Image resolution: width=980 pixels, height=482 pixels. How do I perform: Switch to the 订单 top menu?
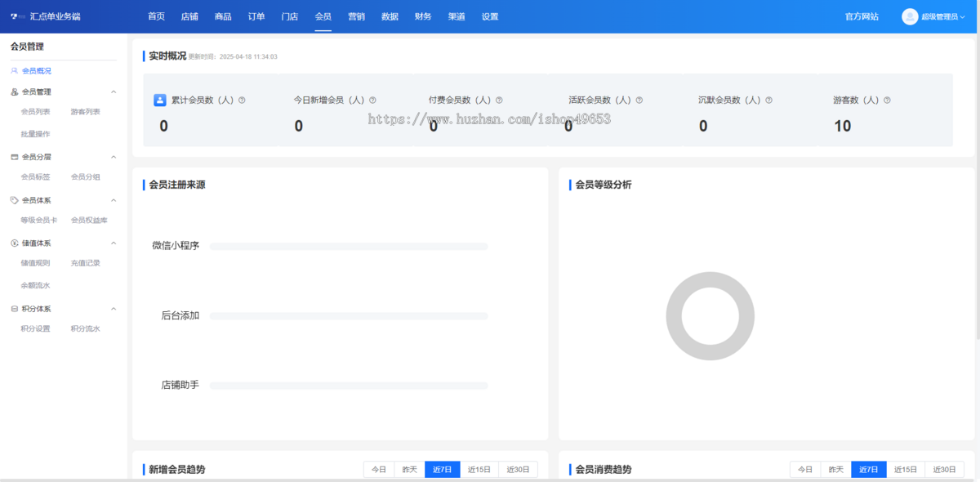[x=256, y=16]
